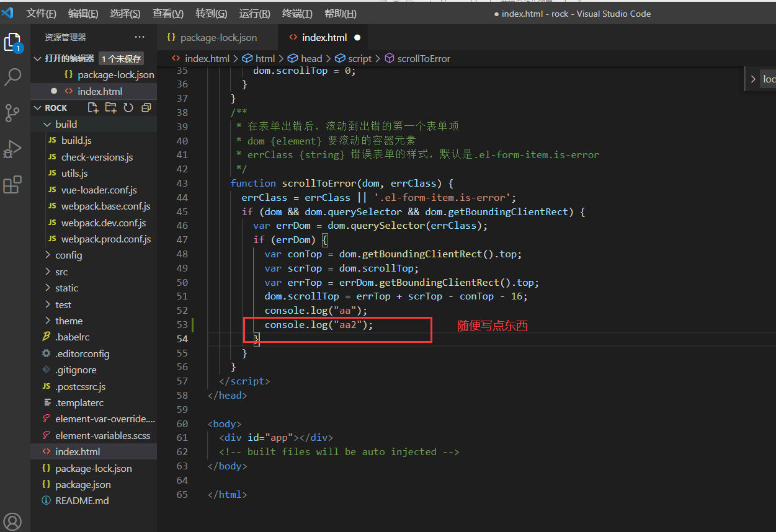
Task: Open explorer more actions ellipsis
Action: click(140, 37)
